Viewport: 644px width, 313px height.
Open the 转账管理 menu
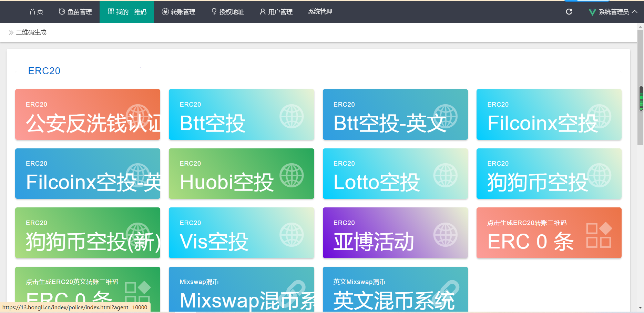coord(178,12)
